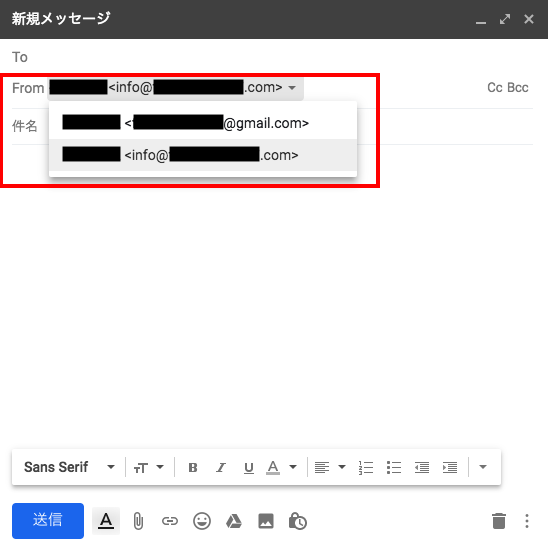Select the info@ sender address option
The image size is (548, 550).
point(203,155)
